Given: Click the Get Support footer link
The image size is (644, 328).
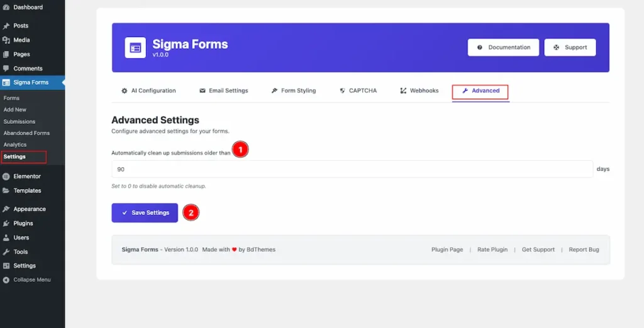Looking at the screenshot, I should point(538,249).
